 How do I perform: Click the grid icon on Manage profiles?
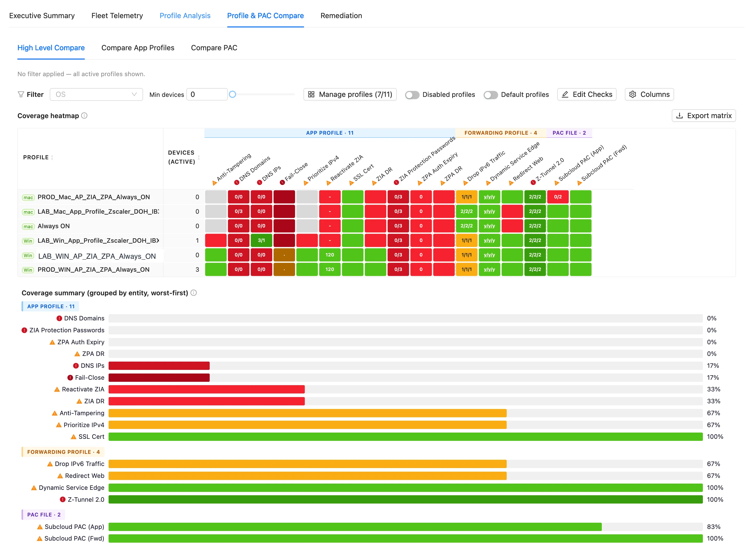click(x=311, y=94)
